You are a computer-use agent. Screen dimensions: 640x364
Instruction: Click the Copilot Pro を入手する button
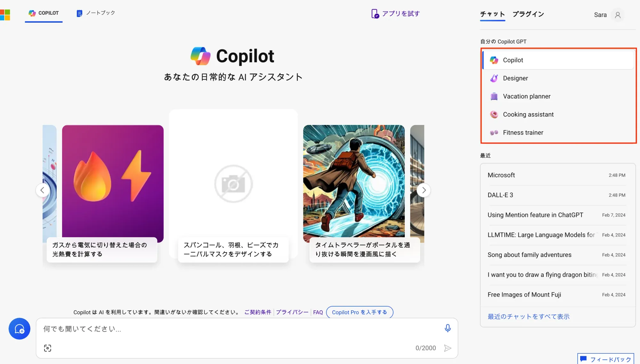pyautogui.click(x=359, y=312)
